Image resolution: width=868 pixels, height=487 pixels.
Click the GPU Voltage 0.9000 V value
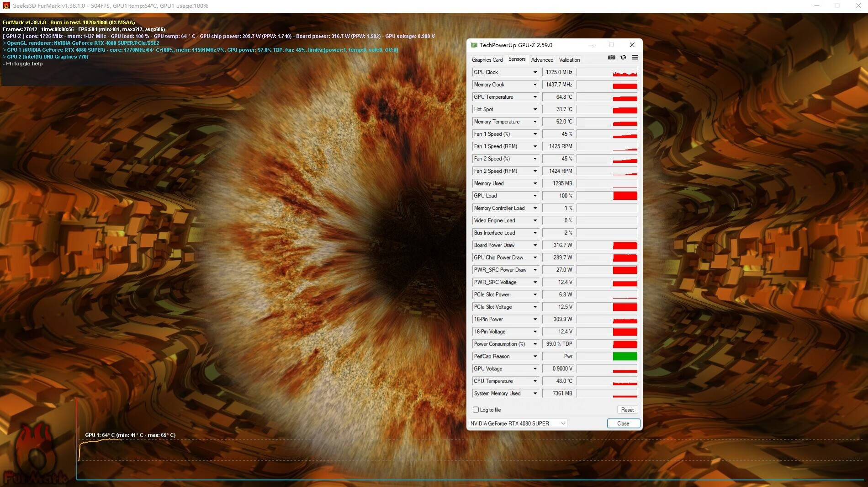click(x=558, y=369)
